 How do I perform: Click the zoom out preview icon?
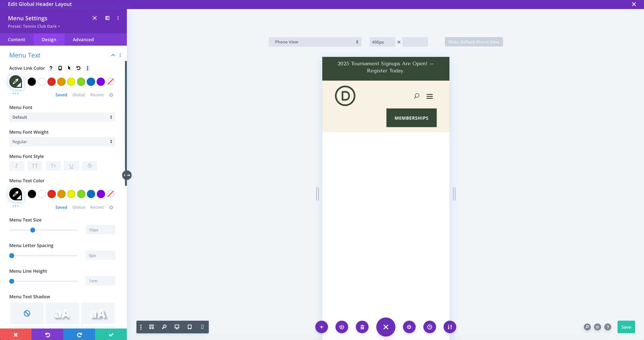coord(165,327)
